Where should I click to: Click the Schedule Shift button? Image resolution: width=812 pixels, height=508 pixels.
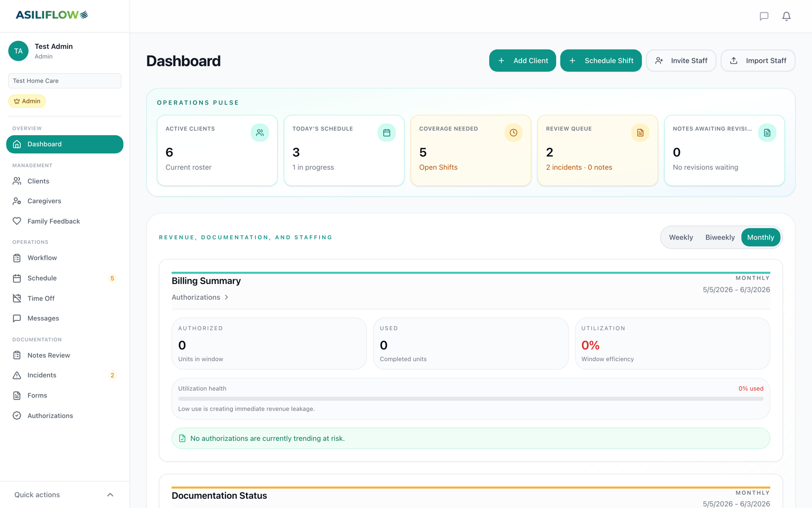point(601,60)
